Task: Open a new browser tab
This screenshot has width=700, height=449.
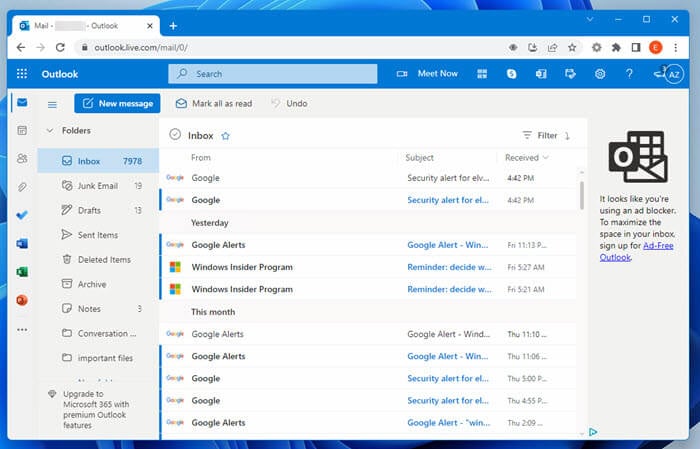Action: [x=173, y=26]
